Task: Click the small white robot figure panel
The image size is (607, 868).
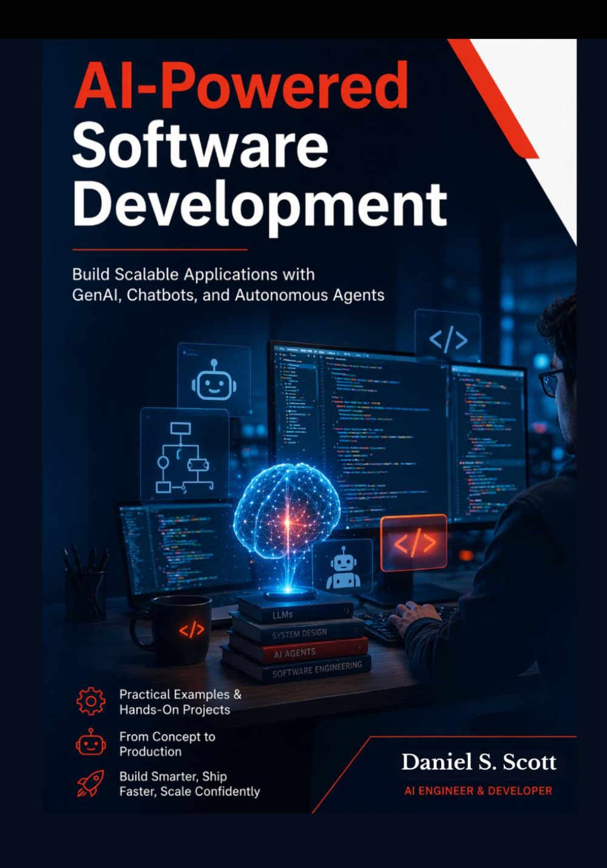Action: click(x=343, y=568)
